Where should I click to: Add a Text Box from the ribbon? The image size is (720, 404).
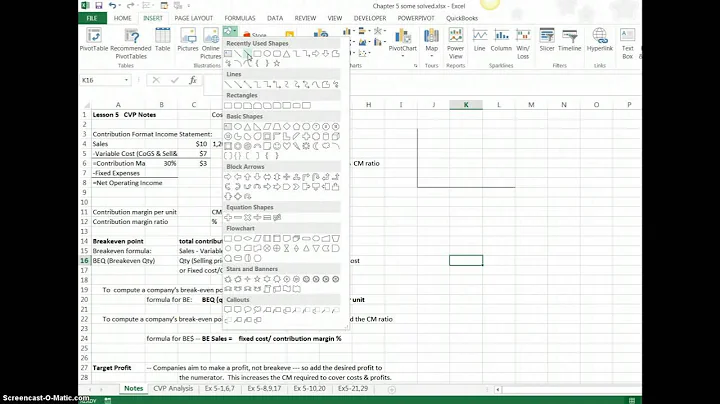628,44
